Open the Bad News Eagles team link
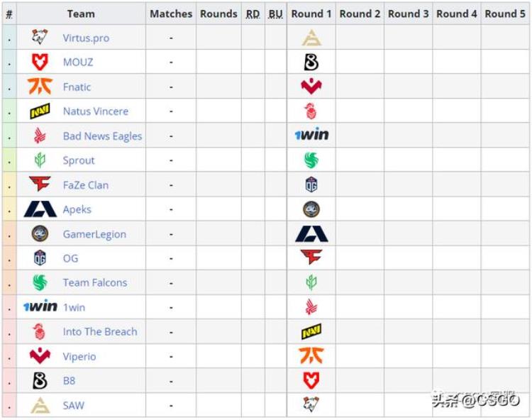The width and height of the screenshot is (532, 420). tap(102, 136)
